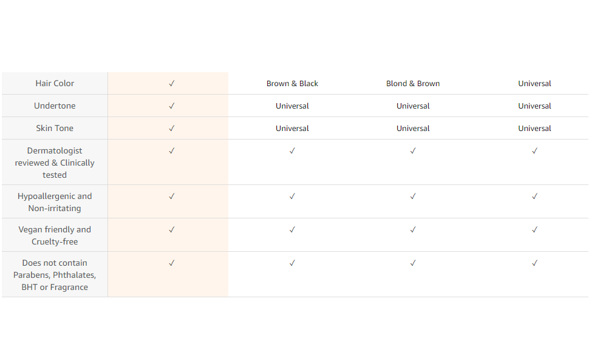The width and height of the screenshot is (589, 364).
Task: Click the Dermatologist reviewed & Clinically tested label
Action: tap(55, 163)
